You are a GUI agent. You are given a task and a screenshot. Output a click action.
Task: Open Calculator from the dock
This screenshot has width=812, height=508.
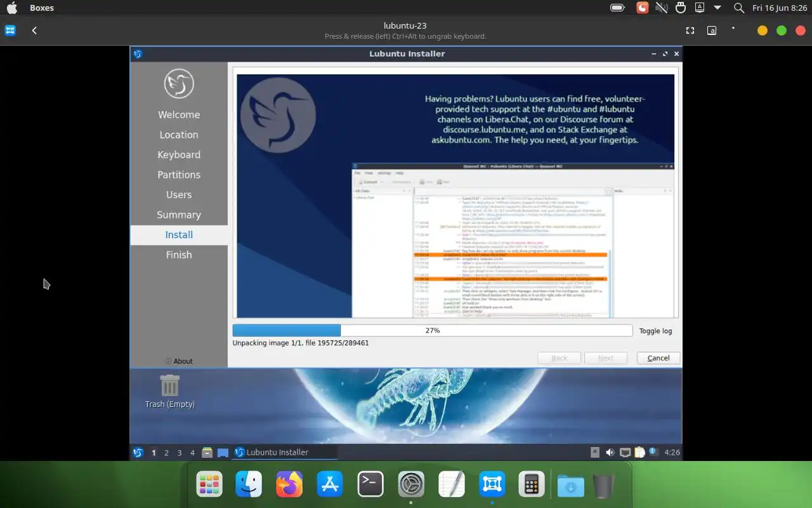532,485
